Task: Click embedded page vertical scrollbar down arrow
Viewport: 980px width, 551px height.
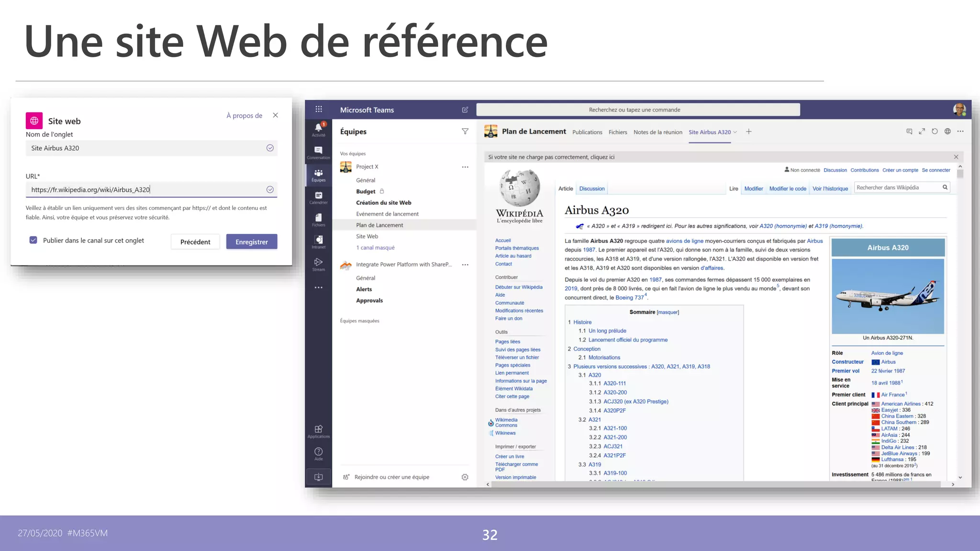Action: click(x=960, y=477)
